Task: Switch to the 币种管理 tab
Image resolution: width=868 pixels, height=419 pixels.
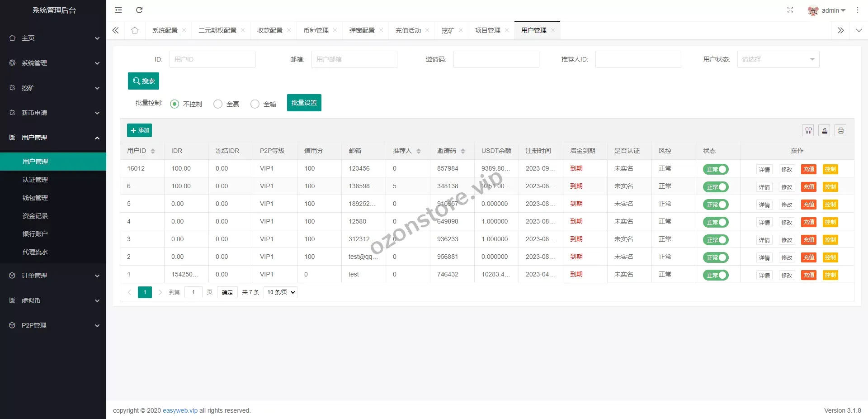Action: [x=316, y=30]
